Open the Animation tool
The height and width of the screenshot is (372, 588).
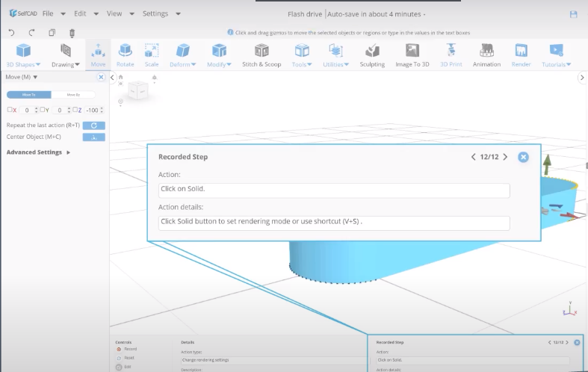coord(486,55)
